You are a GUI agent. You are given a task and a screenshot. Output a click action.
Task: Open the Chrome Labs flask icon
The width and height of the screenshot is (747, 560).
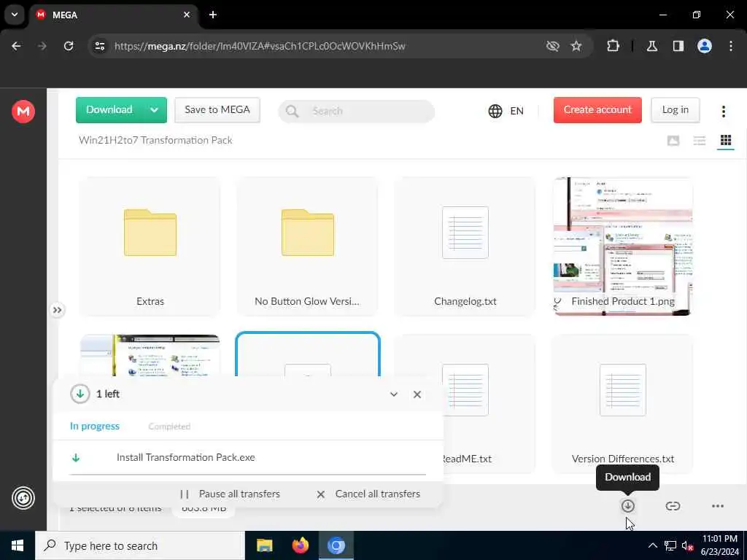[x=652, y=46]
